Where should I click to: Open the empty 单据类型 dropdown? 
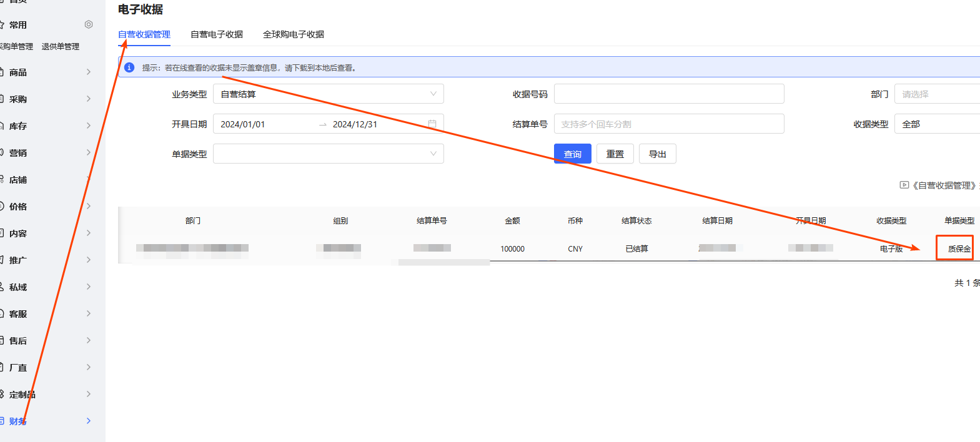point(328,154)
